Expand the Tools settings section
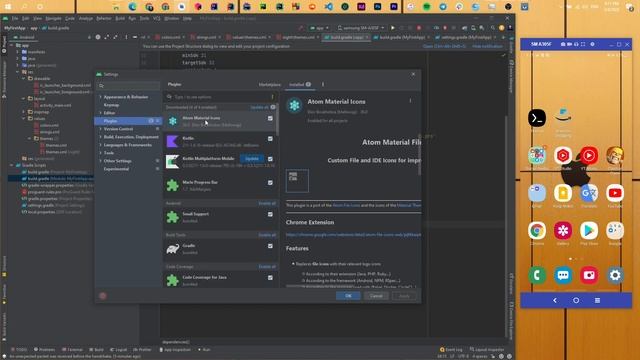The width and height of the screenshot is (640, 360). pos(100,153)
